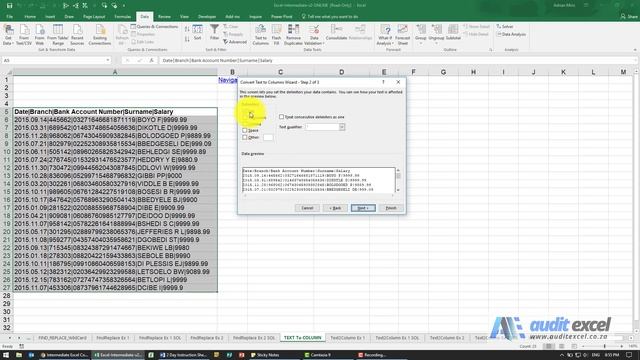This screenshot has height=360, width=640.
Task: Click the Back button in the wizard
Action: pos(335,208)
